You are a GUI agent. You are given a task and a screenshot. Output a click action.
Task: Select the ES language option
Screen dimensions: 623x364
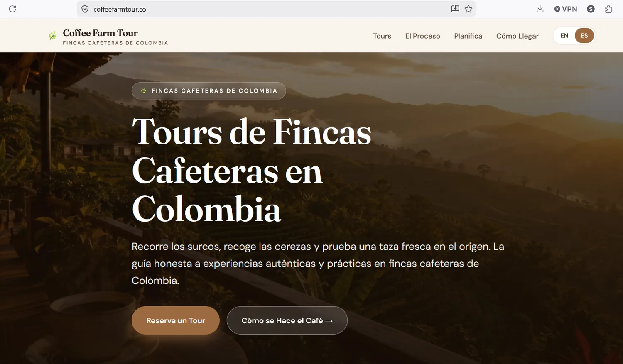584,36
